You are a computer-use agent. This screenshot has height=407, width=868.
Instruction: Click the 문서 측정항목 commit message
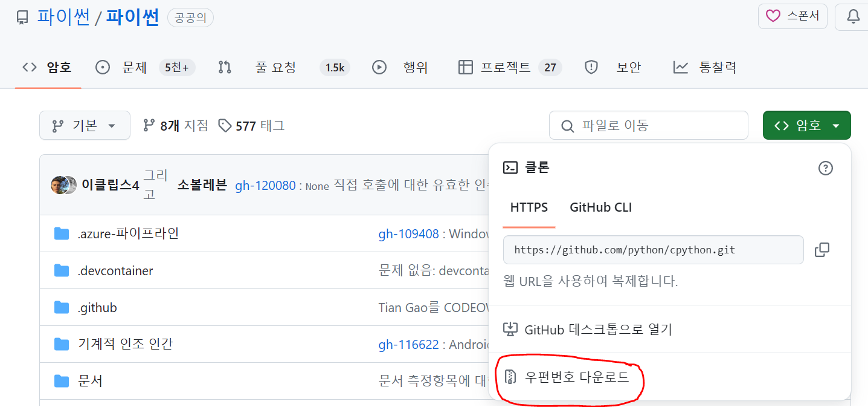[x=434, y=381]
